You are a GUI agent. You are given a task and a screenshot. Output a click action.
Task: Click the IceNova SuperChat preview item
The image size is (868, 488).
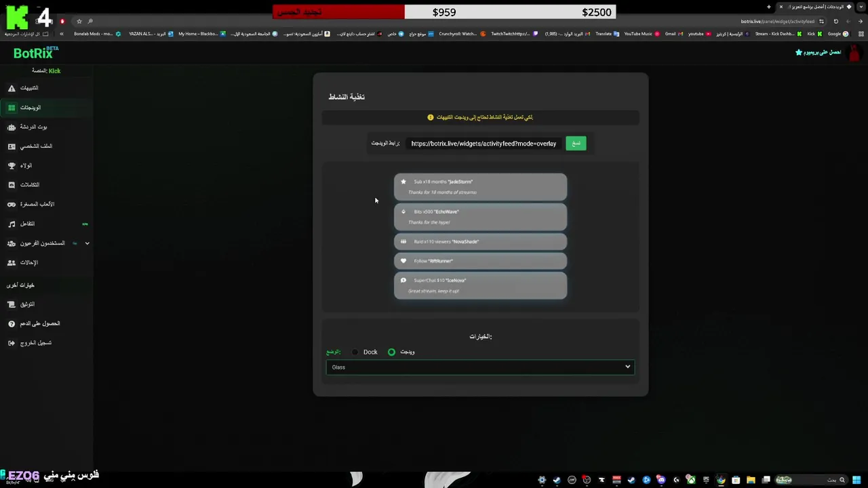480,285
